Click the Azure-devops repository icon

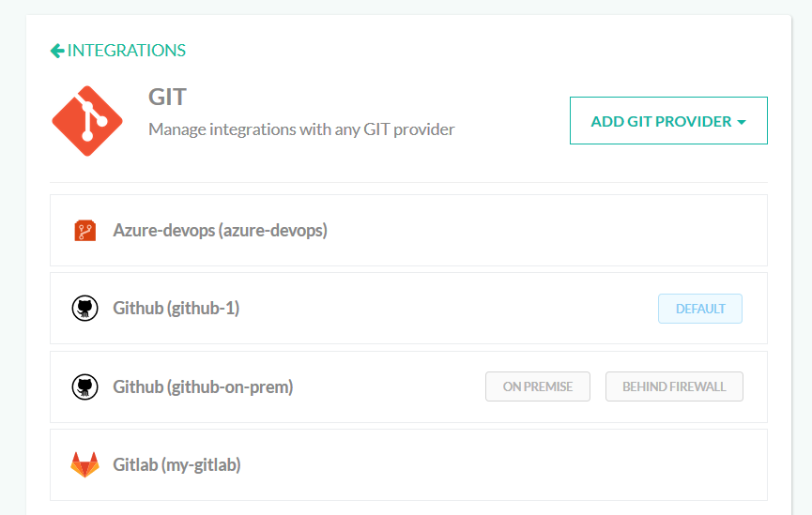point(84,231)
